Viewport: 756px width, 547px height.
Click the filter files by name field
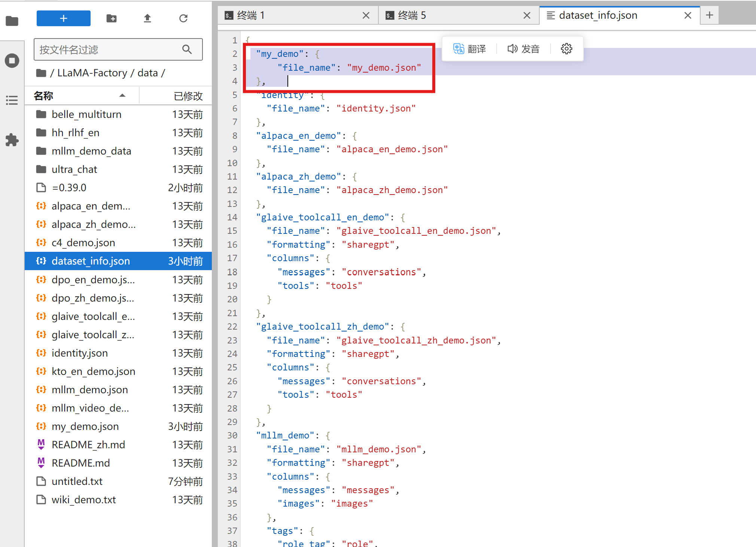coord(118,49)
